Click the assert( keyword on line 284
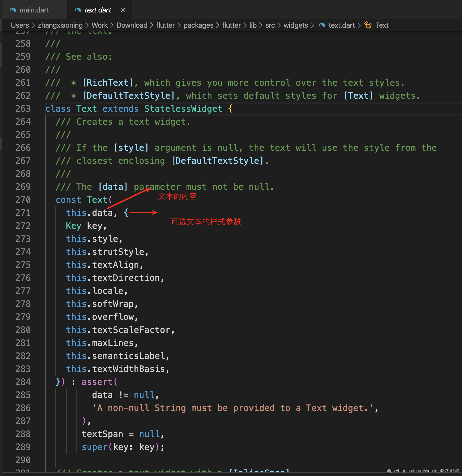Image resolution: width=462 pixels, height=476 pixels. point(100,382)
